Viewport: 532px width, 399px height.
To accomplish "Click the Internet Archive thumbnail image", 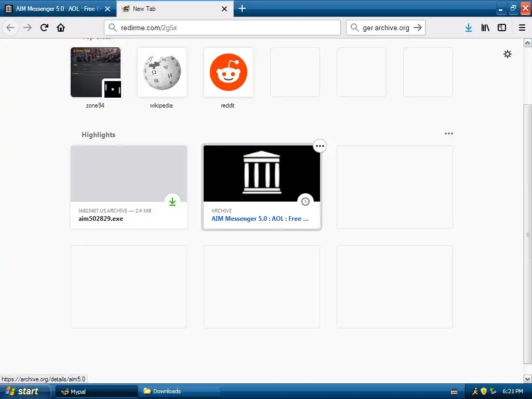I will point(262,174).
